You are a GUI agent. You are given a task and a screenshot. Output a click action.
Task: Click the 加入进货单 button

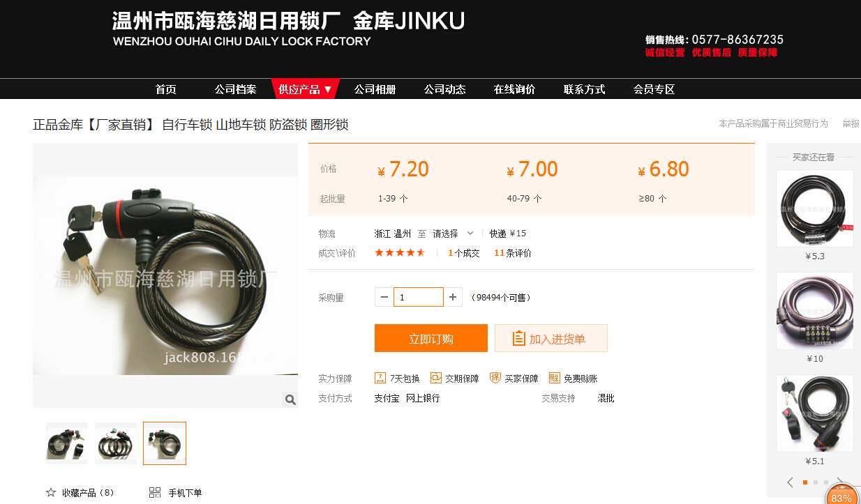(551, 339)
